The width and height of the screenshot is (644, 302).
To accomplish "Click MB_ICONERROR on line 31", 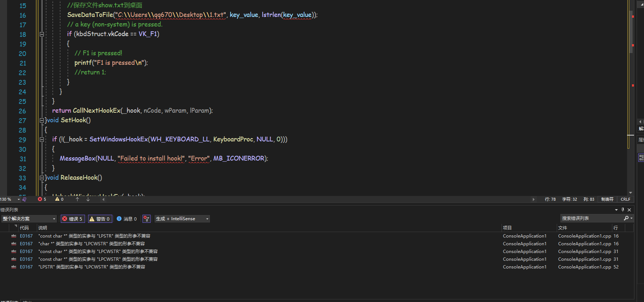I will pos(239,158).
